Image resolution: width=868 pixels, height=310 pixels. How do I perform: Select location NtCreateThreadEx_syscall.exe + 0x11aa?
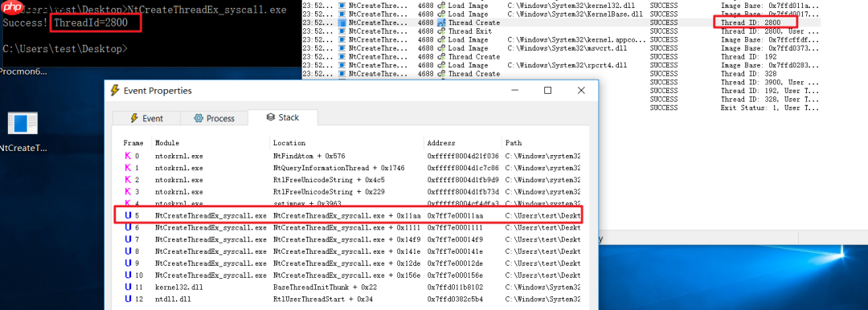click(346, 215)
